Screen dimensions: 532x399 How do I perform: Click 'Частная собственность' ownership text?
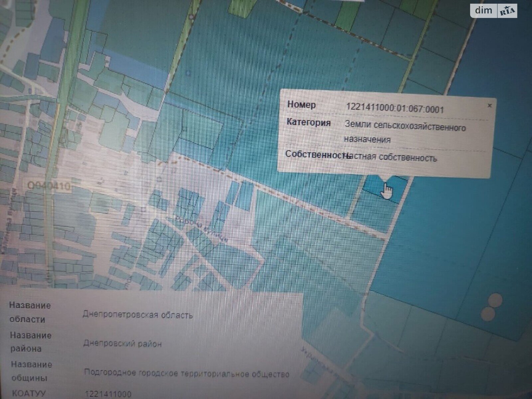click(391, 157)
